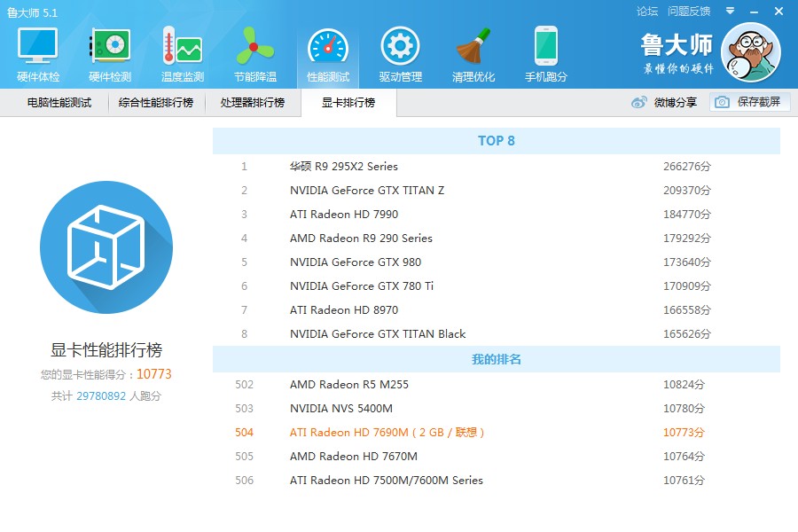Click the 鲁大师 mascot avatar

[751, 52]
